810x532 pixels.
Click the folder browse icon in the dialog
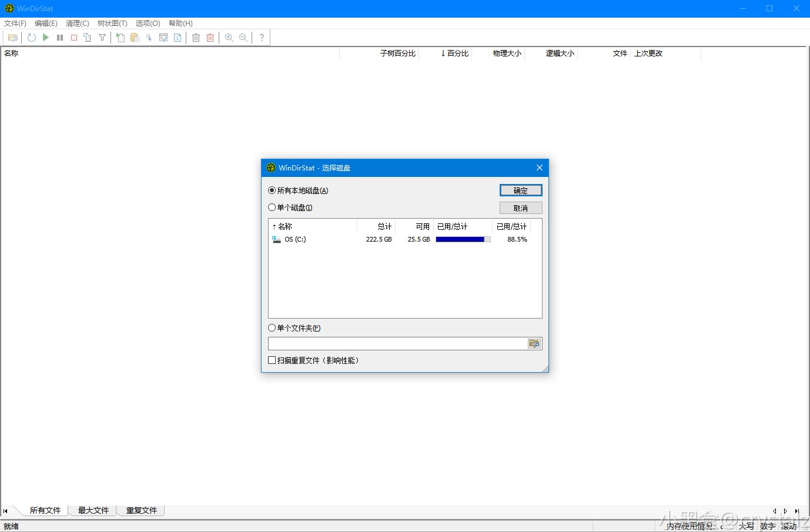[534, 343]
